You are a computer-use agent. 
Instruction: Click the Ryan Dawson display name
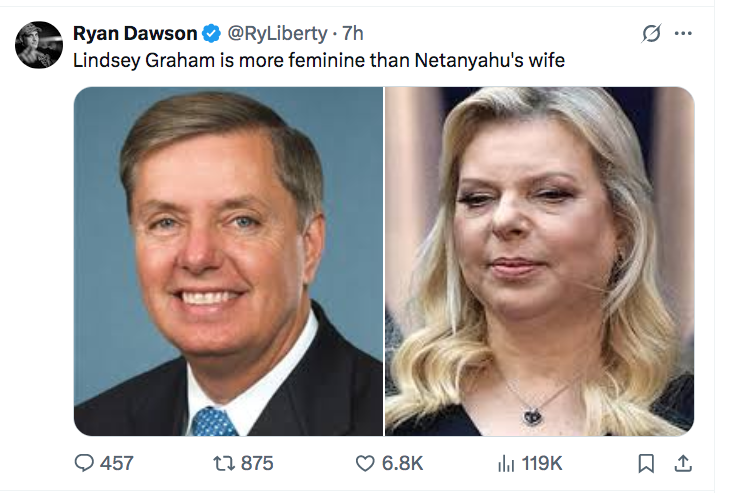tap(136, 34)
